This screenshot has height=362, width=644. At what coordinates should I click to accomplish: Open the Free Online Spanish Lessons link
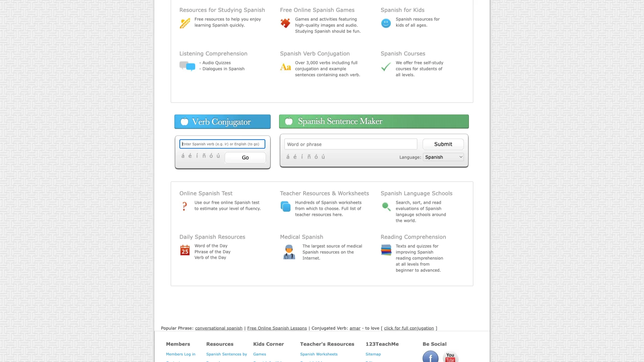pos(277,328)
